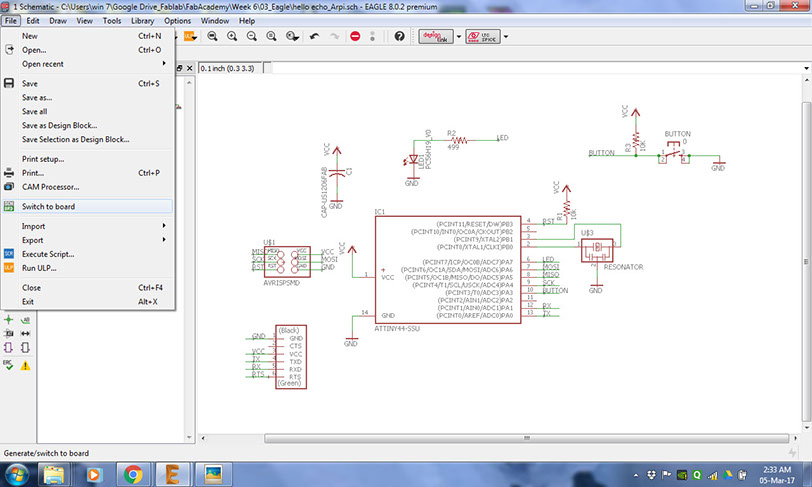Open Help via question mark icon
The height and width of the screenshot is (487, 812).
click(x=399, y=36)
